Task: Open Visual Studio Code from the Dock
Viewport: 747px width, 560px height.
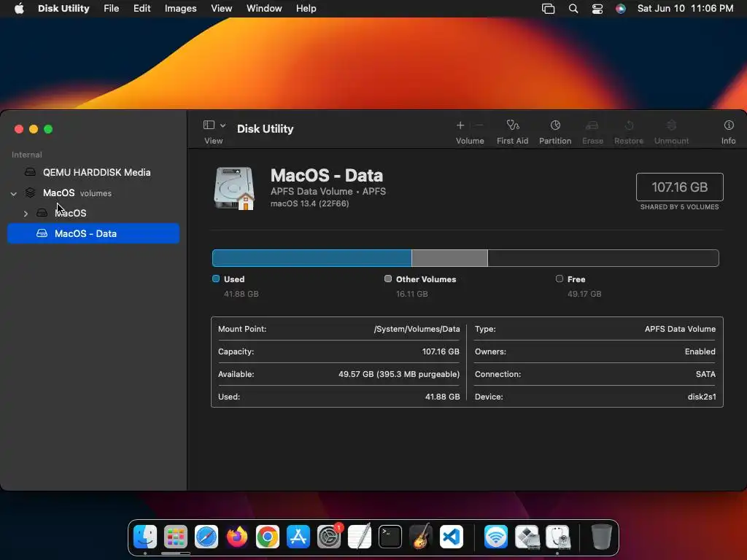Action: click(x=452, y=537)
